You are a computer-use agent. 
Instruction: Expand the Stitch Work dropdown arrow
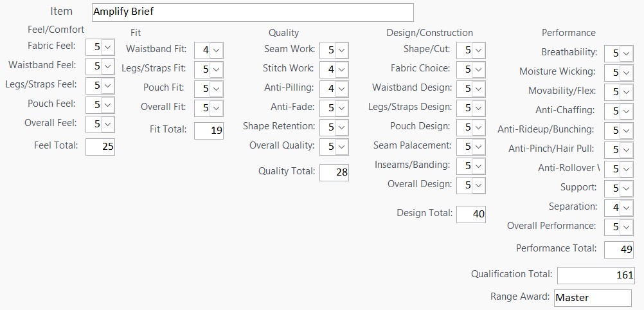pyautogui.click(x=341, y=69)
